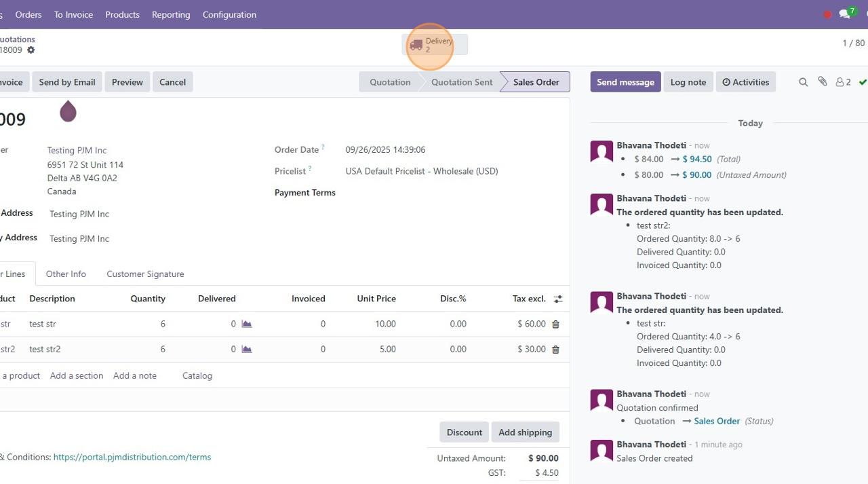Delete the test str order line
868x484 pixels.
pos(555,324)
